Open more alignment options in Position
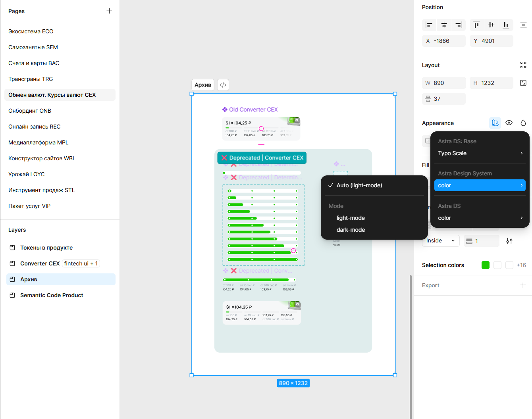Screen dimensions: 532x419 (523, 25)
